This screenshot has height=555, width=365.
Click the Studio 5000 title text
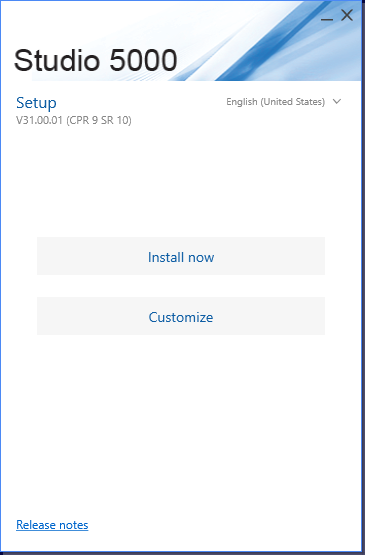[x=96, y=60]
